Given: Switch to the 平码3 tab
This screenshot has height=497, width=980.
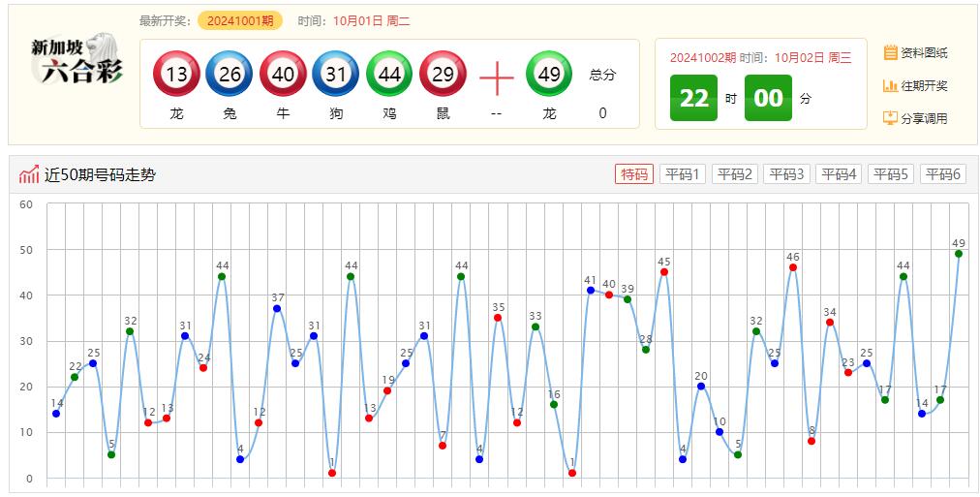Looking at the screenshot, I should coord(786,174).
